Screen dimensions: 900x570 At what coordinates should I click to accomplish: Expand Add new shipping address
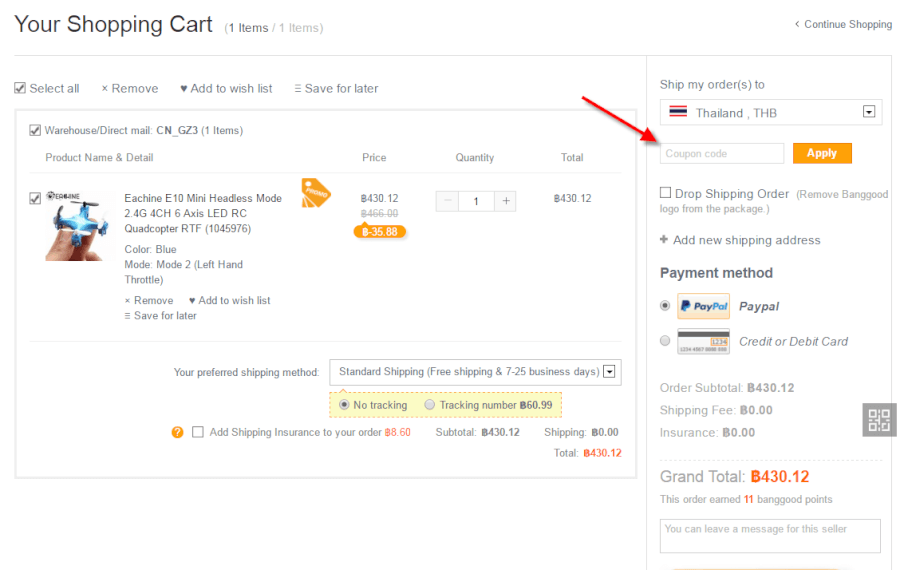[x=740, y=240]
